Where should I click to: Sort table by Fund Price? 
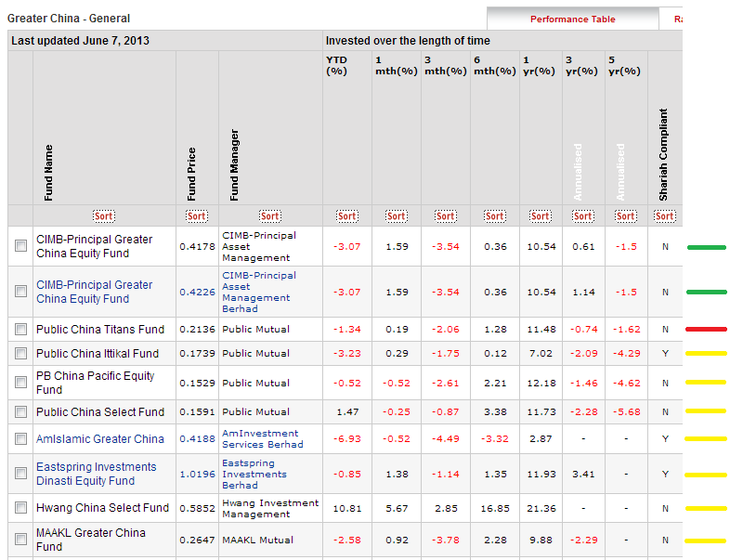pos(197,216)
